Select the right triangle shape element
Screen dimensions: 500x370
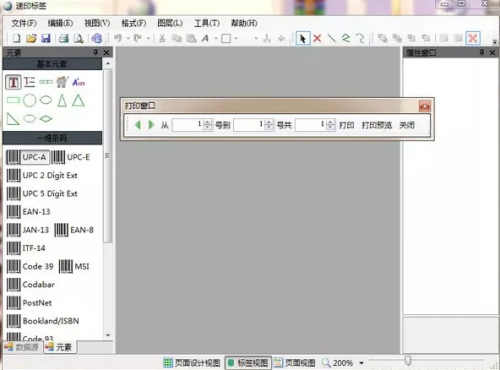pyautogui.click(x=13, y=119)
